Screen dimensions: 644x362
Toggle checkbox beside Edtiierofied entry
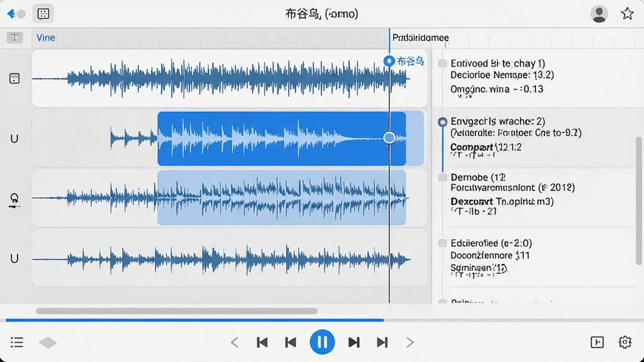(x=442, y=243)
